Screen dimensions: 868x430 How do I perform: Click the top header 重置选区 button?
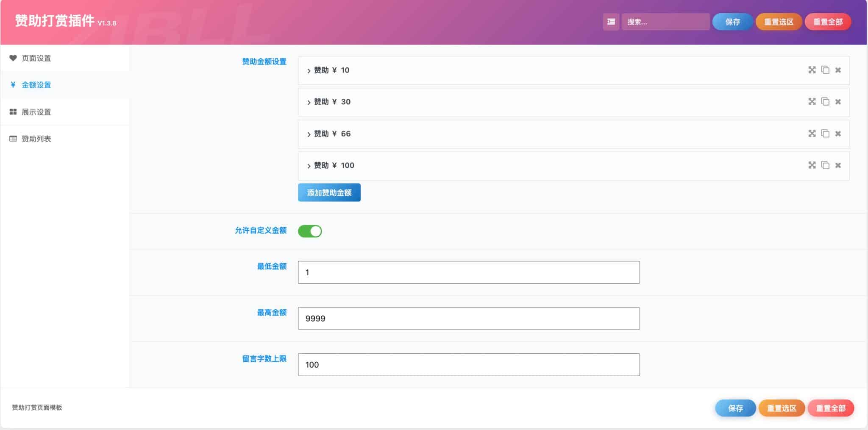click(x=779, y=22)
